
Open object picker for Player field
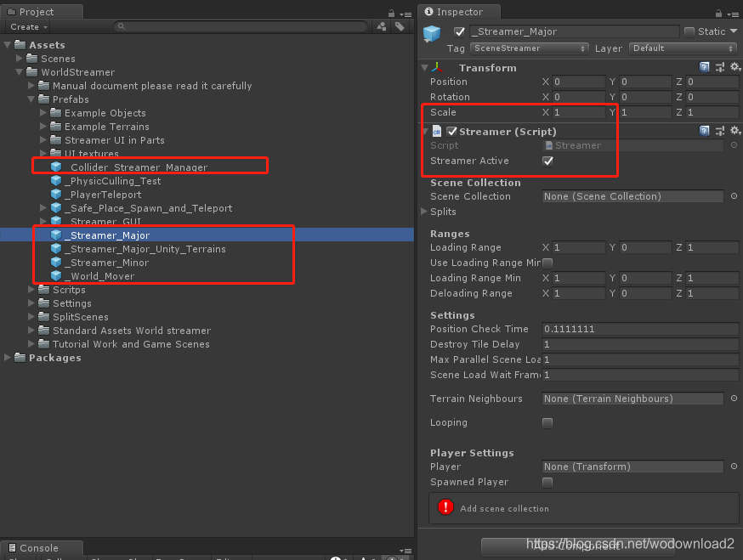coord(734,467)
